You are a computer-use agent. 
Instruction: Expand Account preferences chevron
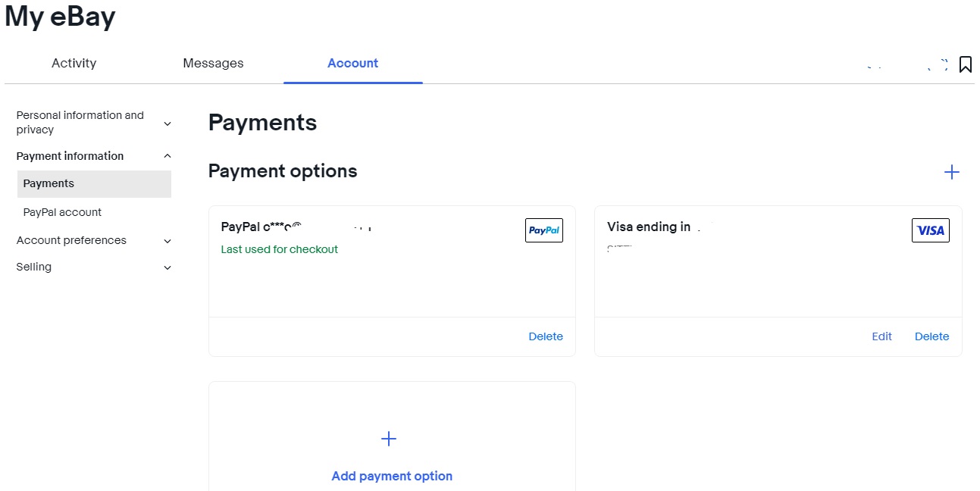pos(168,241)
